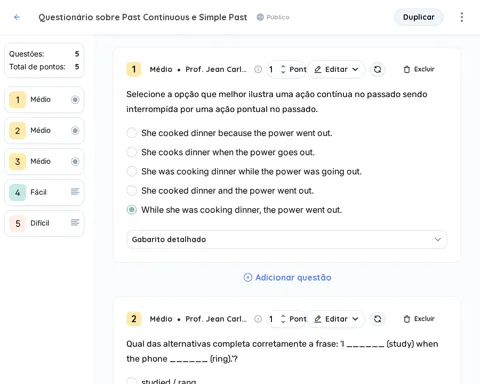Click Excluir for question 2
Viewport: 480px width, 384px height.
point(419,319)
